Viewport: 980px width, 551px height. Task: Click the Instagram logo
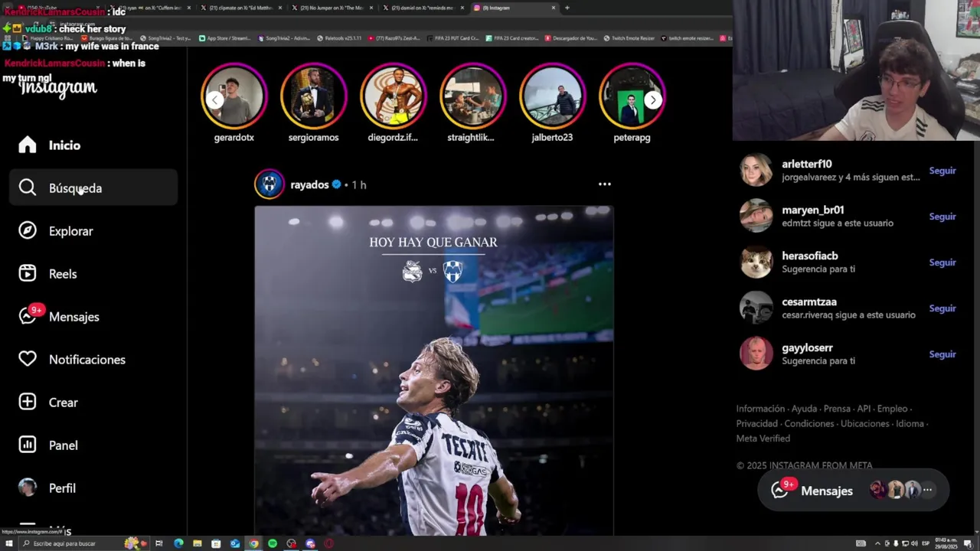tap(58, 87)
